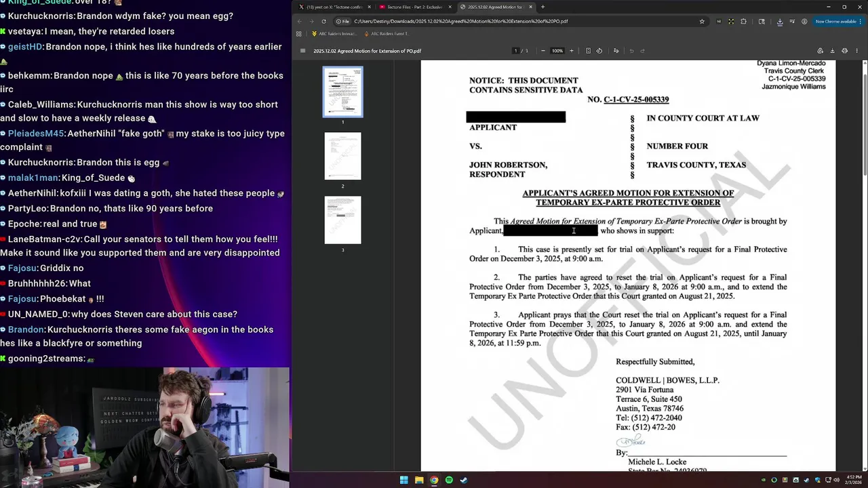This screenshot has width=868, height=488.
Task: Click the 'JOHN ROBERTSON,' respondent name
Action: pos(508,165)
